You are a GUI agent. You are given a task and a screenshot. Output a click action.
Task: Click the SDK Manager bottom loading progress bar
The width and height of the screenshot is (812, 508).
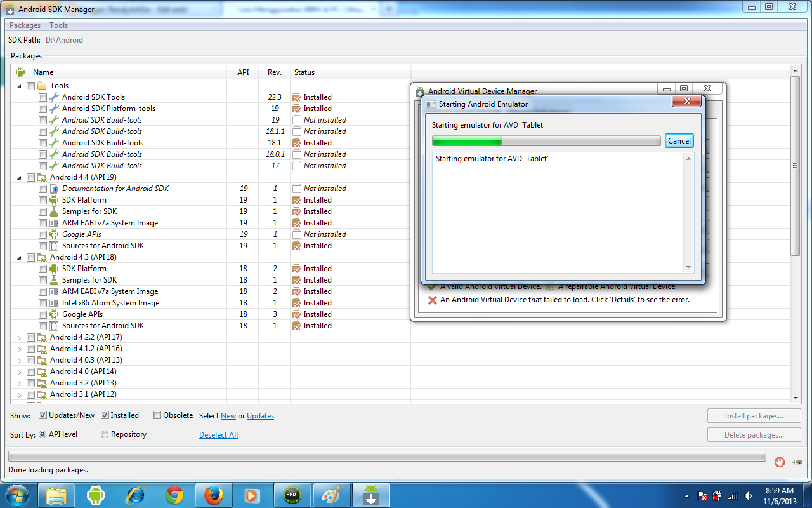pos(388,457)
